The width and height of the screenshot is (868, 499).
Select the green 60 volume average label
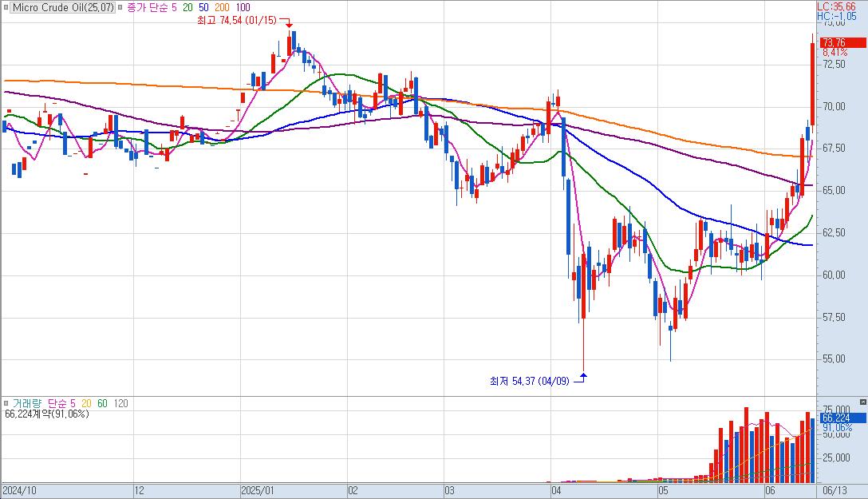coord(102,404)
